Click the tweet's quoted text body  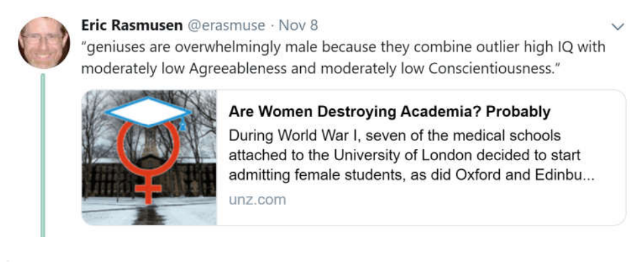coord(343,58)
